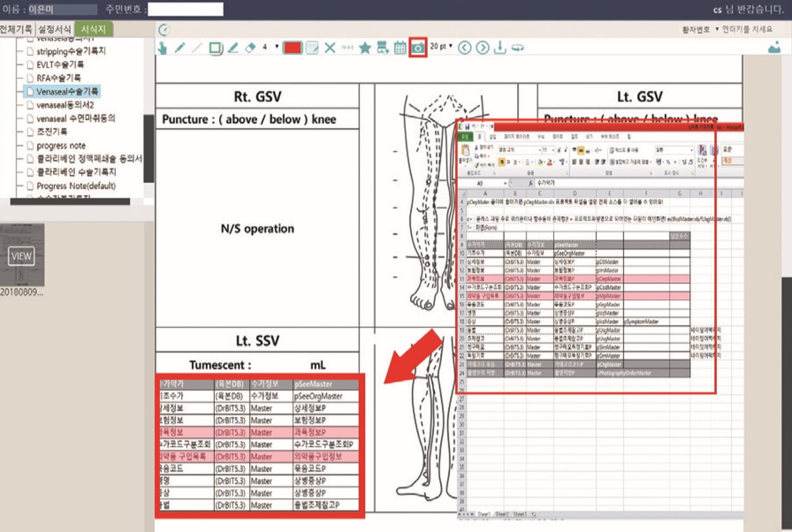The width and height of the screenshot is (792, 532).
Task: Click Excel bold button in the inset
Action: 501,162
